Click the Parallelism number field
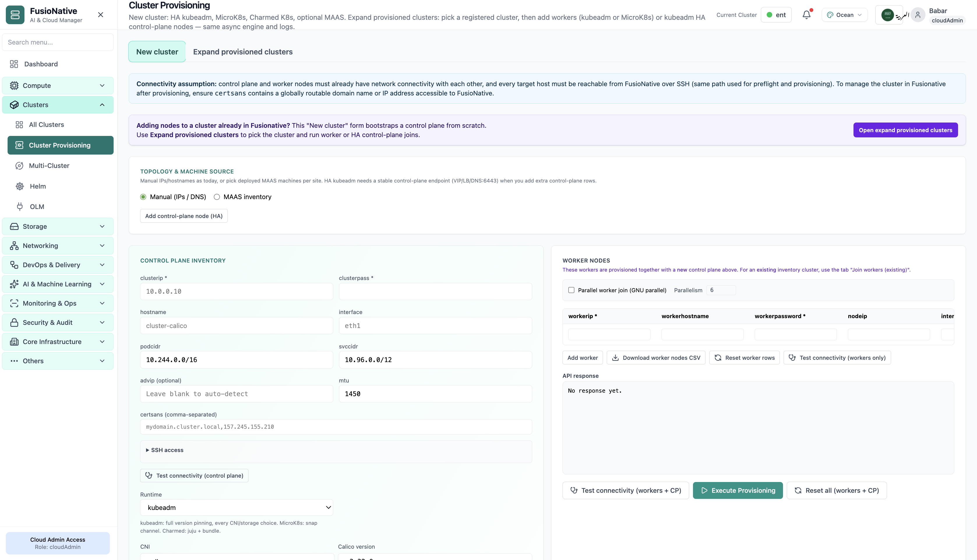This screenshot has width=977, height=560. pos(721,290)
